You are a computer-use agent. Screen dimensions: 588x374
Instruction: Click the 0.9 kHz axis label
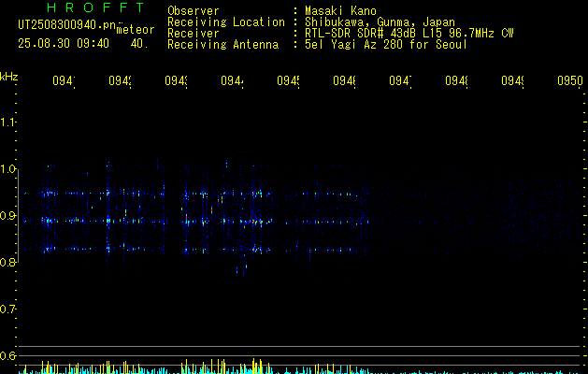pyautogui.click(x=7, y=215)
